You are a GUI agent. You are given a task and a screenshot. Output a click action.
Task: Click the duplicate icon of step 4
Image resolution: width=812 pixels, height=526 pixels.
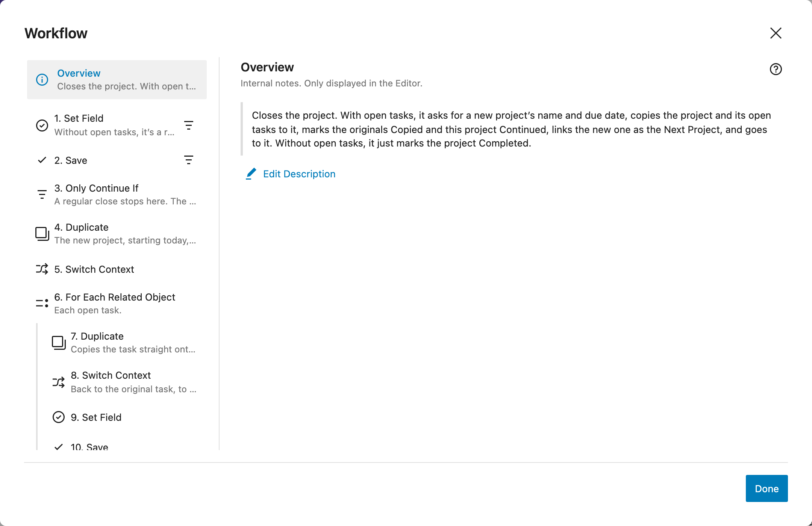point(42,234)
